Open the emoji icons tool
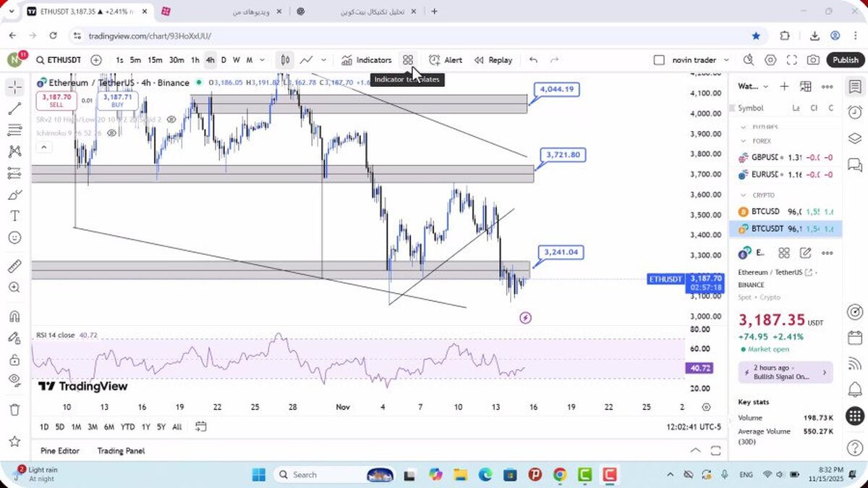Image resolution: width=868 pixels, height=488 pixels. (14, 237)
